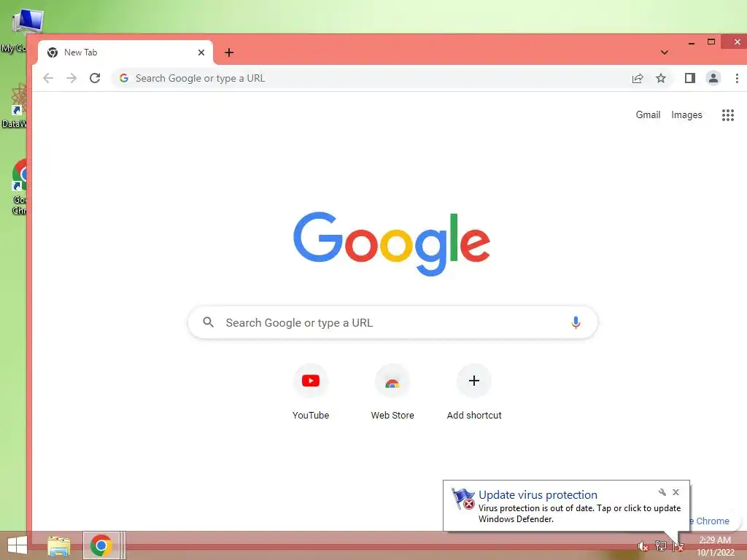Click the Add shortcut plus tile
The width and height of the screenshot is (747, 560).
click(474, 392)
